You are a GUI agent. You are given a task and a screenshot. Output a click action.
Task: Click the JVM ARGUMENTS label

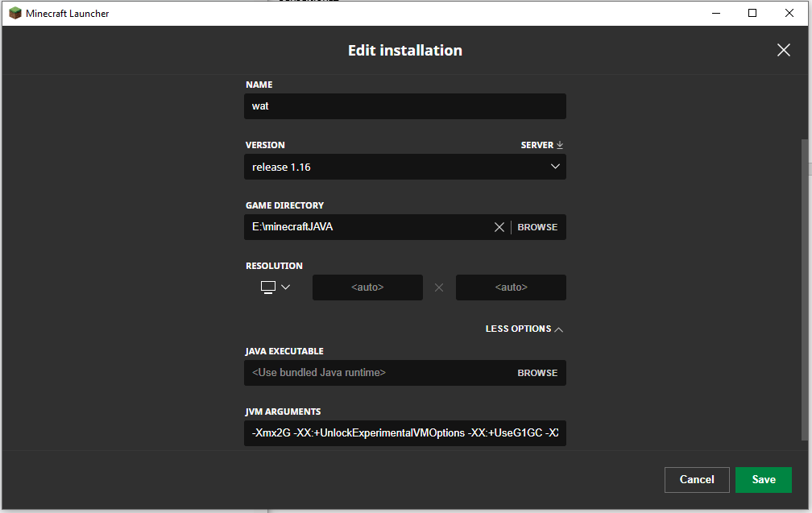[283, 412]
